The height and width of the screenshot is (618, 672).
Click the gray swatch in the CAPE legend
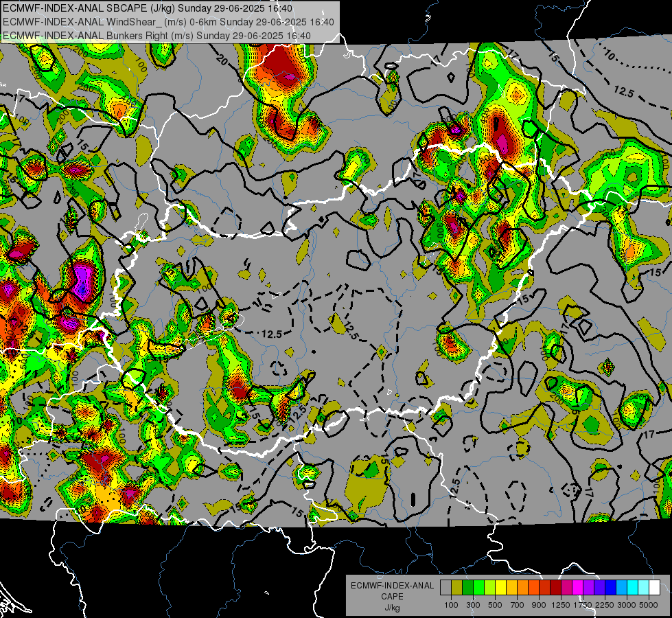445,588
